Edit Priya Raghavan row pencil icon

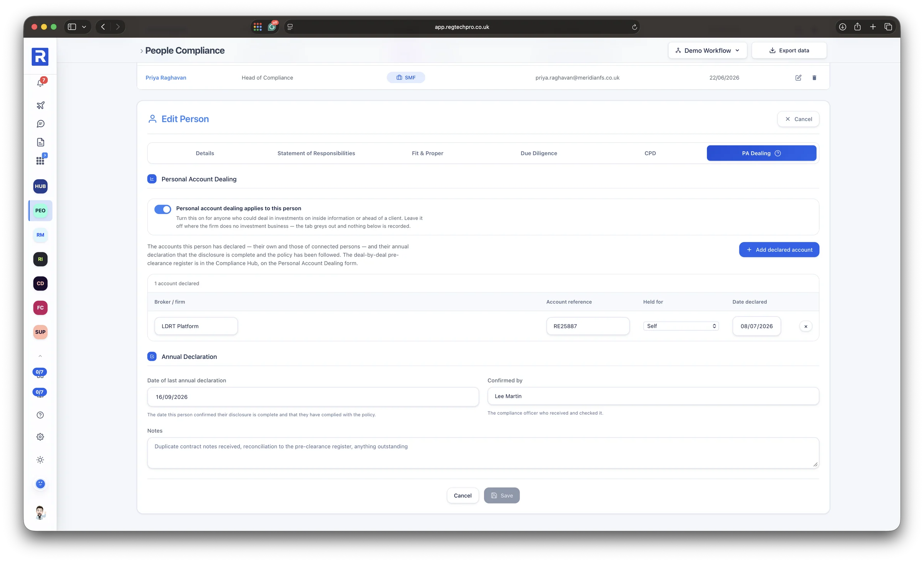click(x=798, y=78)
